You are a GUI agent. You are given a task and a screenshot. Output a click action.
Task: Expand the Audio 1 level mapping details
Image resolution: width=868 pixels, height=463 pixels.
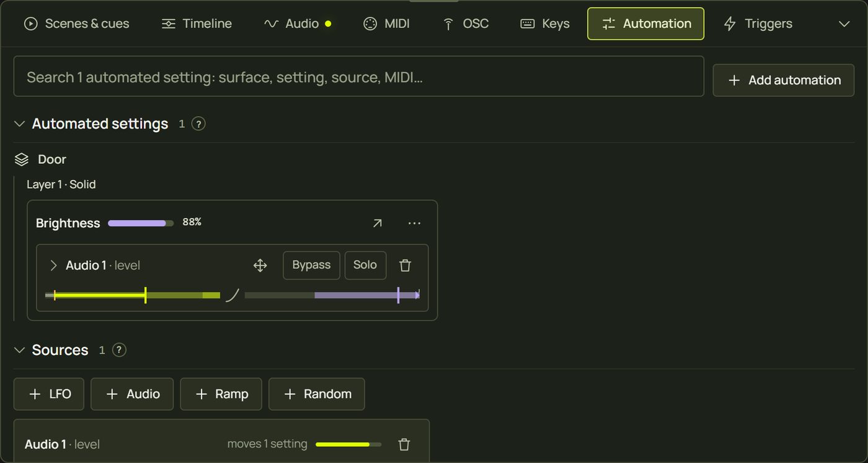(x=53, y=266)
